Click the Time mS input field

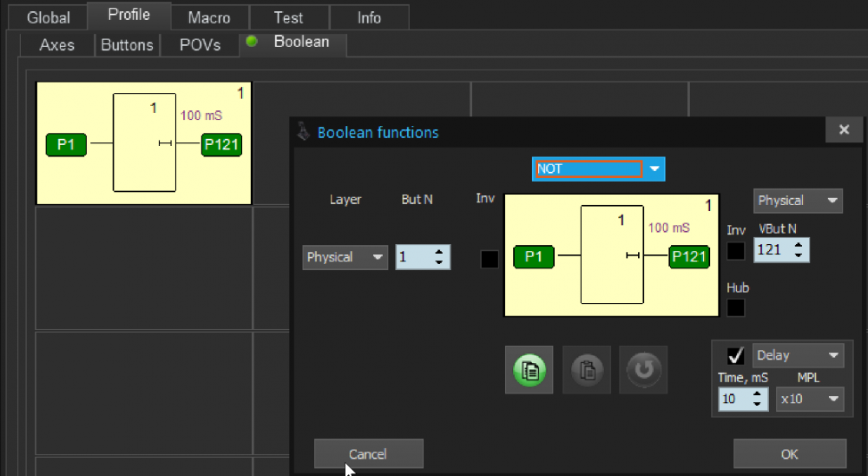734,399
